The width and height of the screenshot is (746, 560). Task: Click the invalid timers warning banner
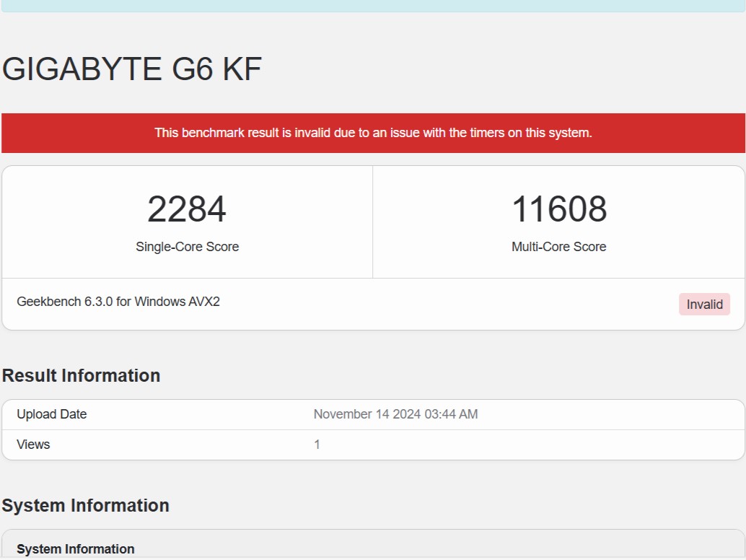point(373,133)
